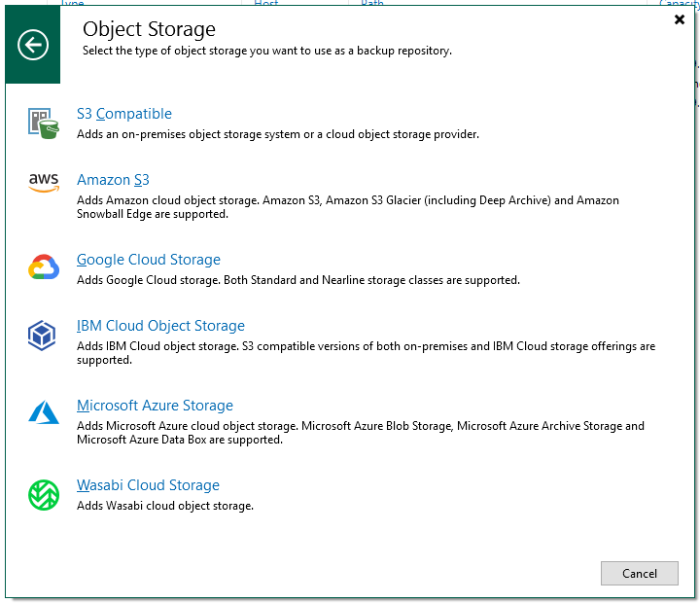Click the Azure Blob Storage description text

[361, 433]
